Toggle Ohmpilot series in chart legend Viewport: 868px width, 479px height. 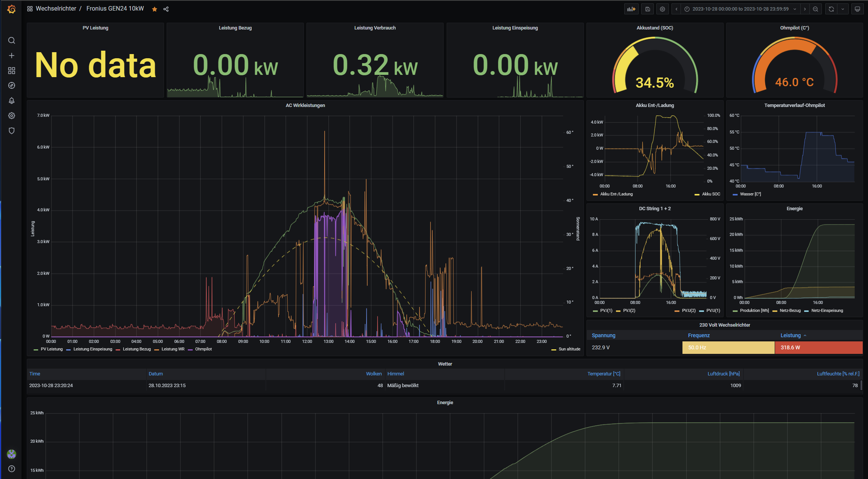pos(203,349)
